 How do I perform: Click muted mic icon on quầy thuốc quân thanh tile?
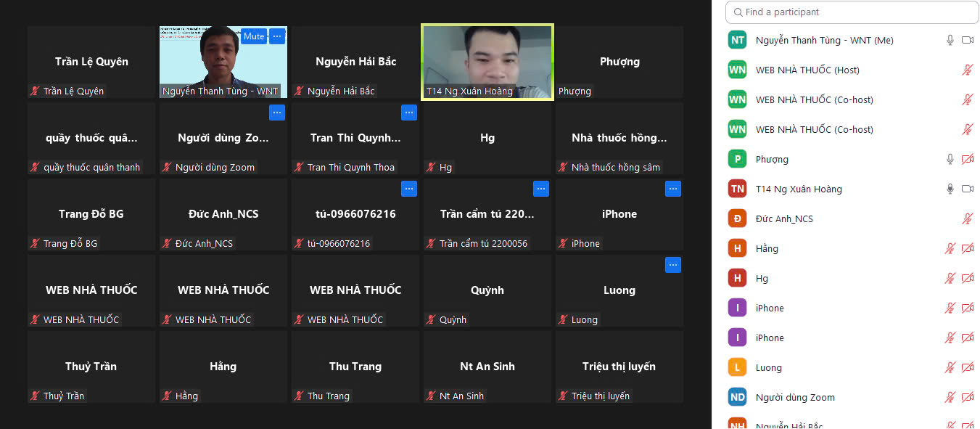[35, 168]
